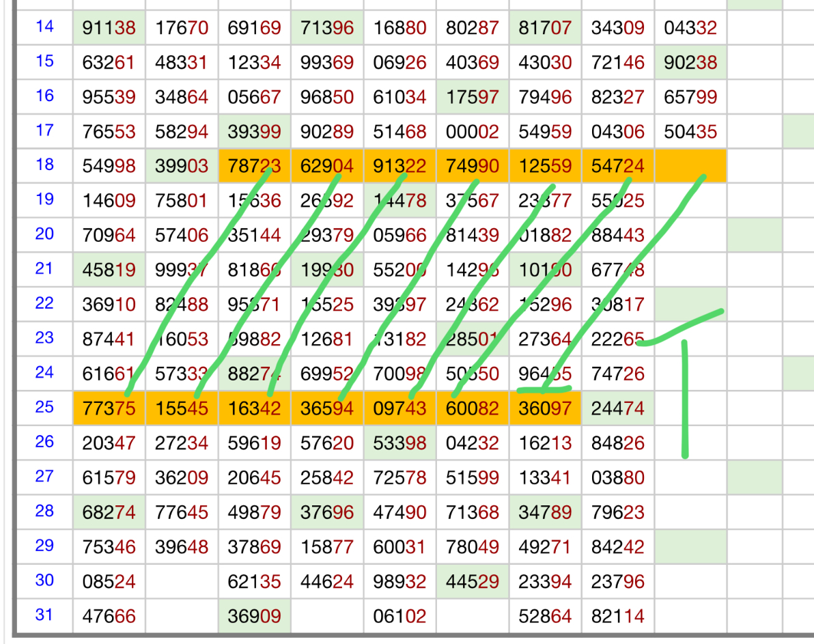Select the orange cell 78723

point(255,166)
